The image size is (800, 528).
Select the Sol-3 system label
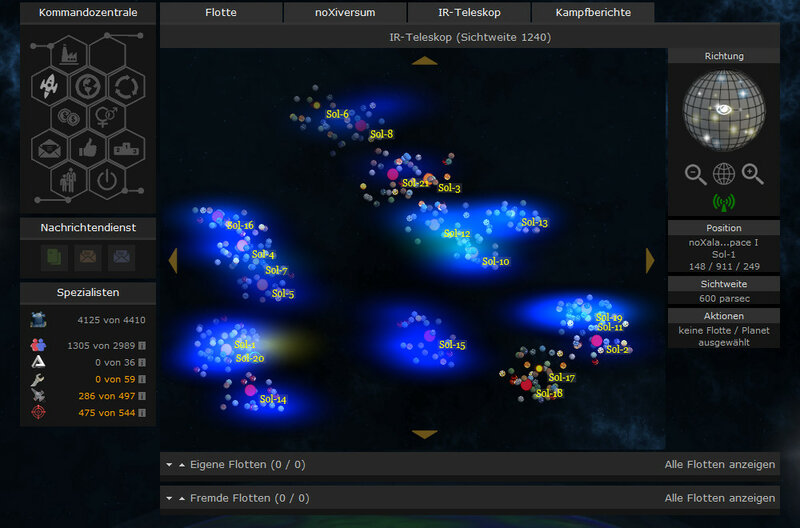449,188
